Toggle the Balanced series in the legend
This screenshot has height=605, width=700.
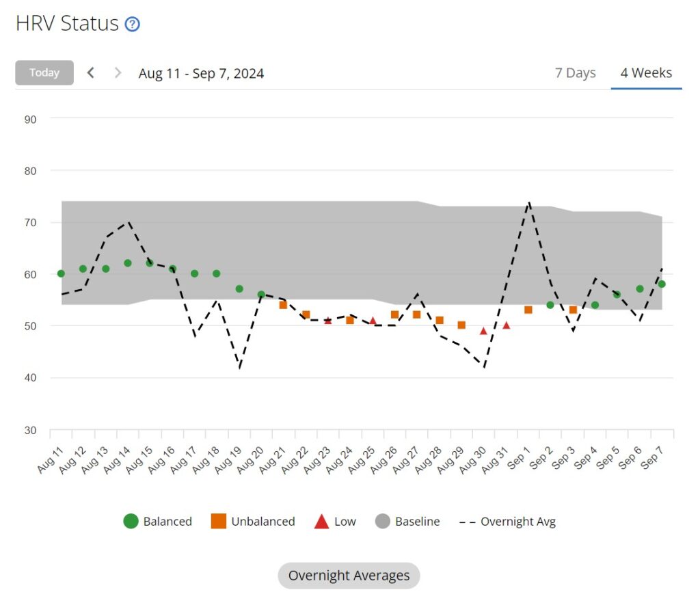click(x=158, y=522)
